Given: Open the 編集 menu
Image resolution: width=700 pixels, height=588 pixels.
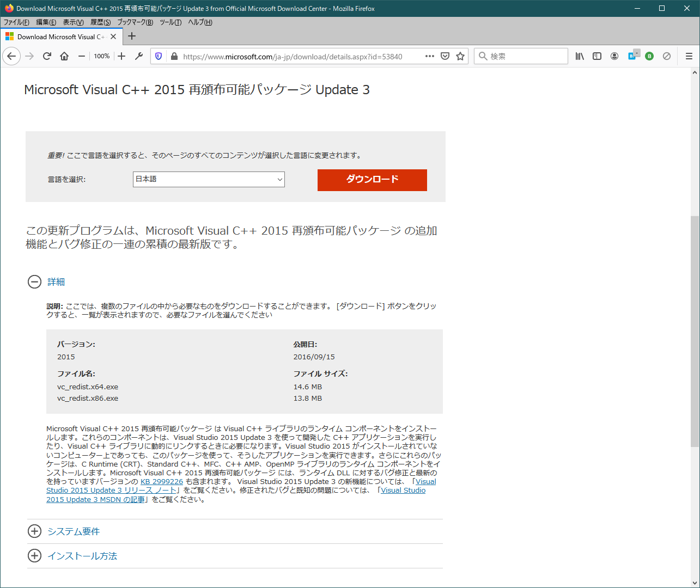Looking at the screenshot, I should pos(46,22).
